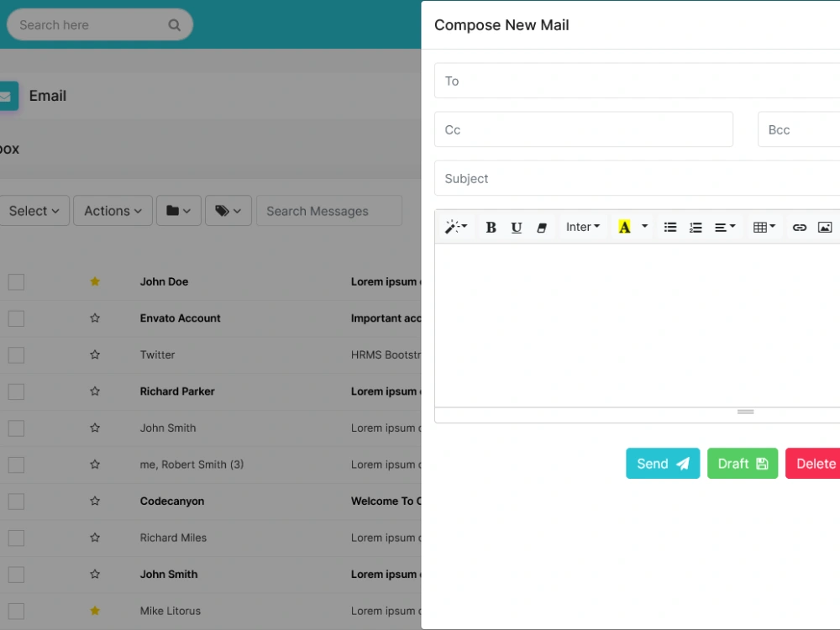This screenshot has height=630, width=840.
Task: Open the Mike Litorus sender name
Action: (171, 611)
